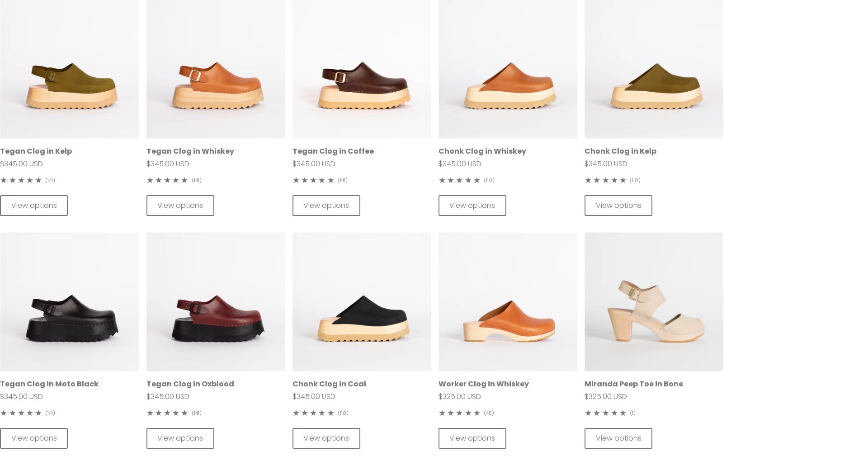Click the Worker Clog in Whiskey product photo
Screen dimensions: 868x465
tap(508, 301)
